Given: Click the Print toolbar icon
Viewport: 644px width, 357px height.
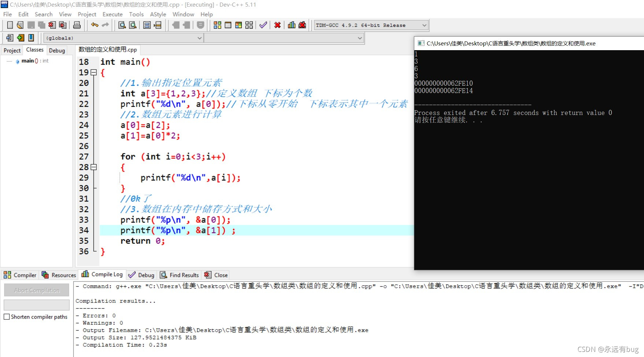Looking at the screenshot, I should (x=77, y=25).
